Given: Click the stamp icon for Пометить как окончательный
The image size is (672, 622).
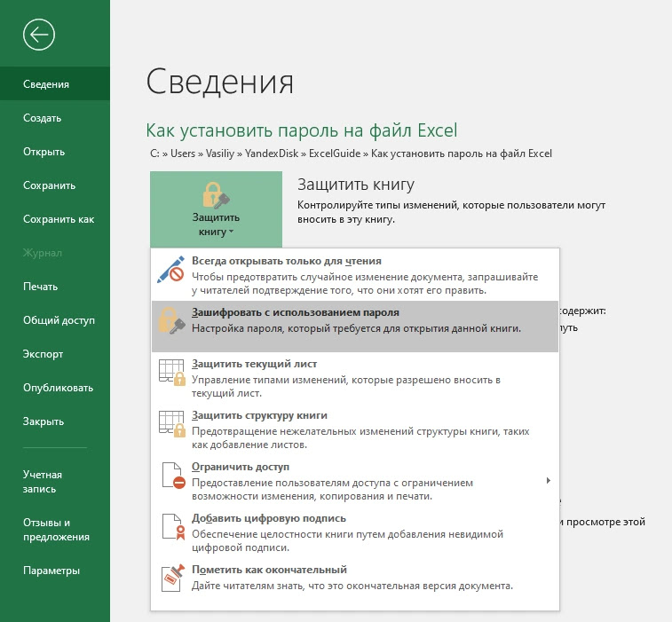Looking at the screenshot, I should pyautogui.click(x=173, y=578).
